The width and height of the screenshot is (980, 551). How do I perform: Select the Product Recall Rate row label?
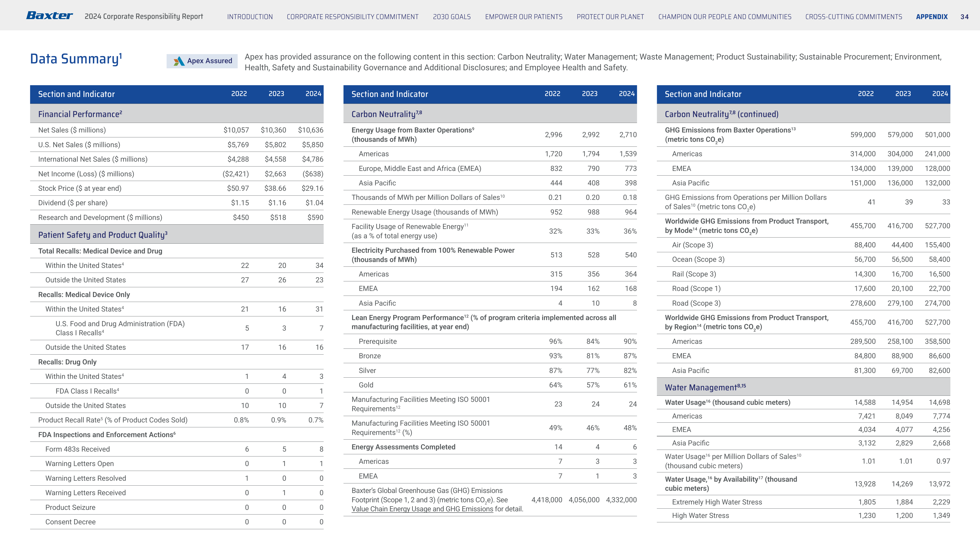click(x=113, y=420)
